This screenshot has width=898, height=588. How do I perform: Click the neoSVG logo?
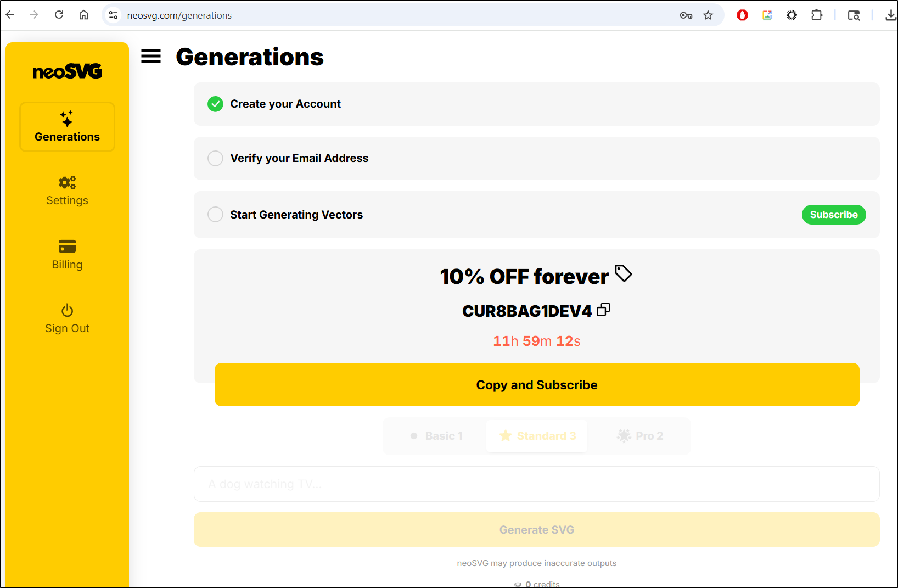pyautogui.click(x=67, y=71)
